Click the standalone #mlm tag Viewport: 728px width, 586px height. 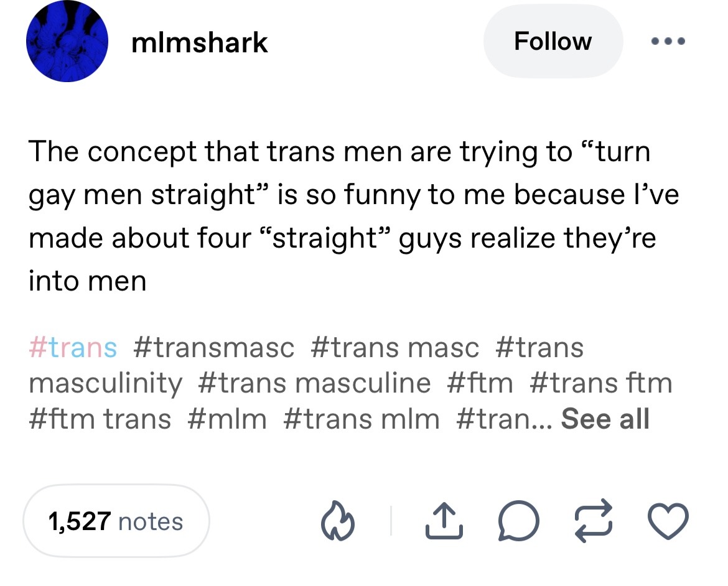coord(227,419)
